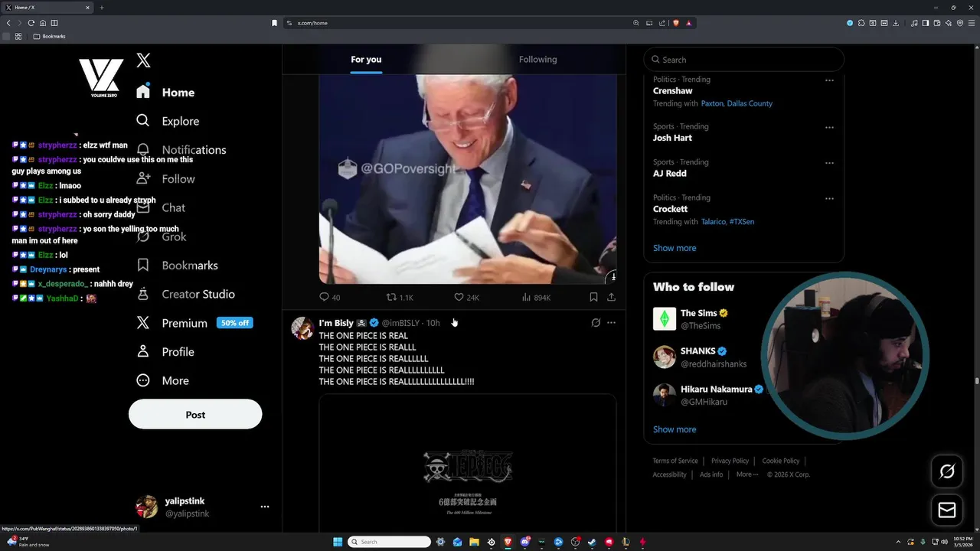Open the One Piece image in Bisly's post

468,463
